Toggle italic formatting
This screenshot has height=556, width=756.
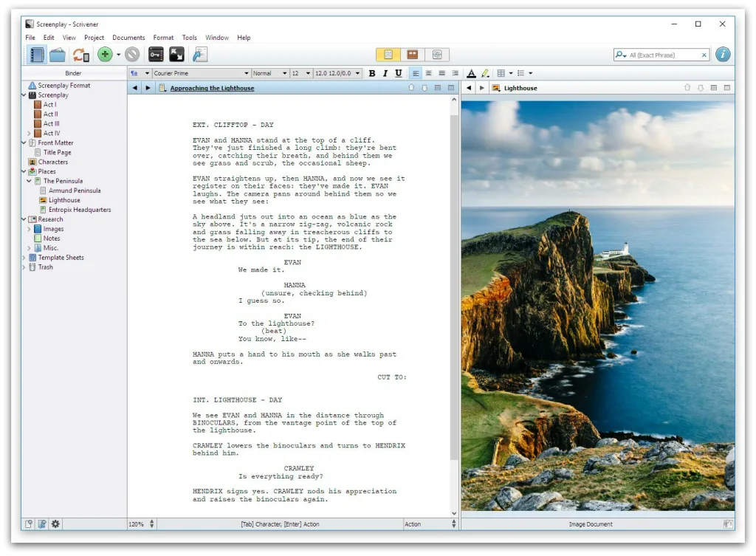[385, 73]
